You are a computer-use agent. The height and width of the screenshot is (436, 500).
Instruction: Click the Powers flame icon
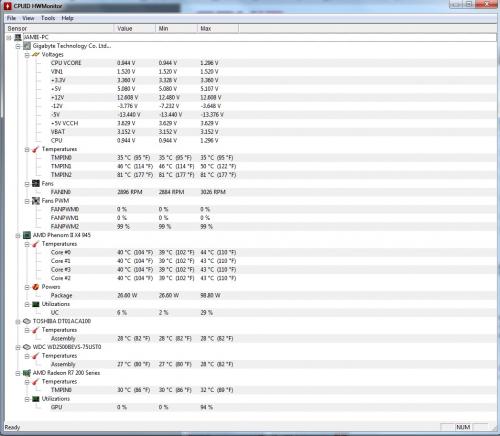(36, 287)
